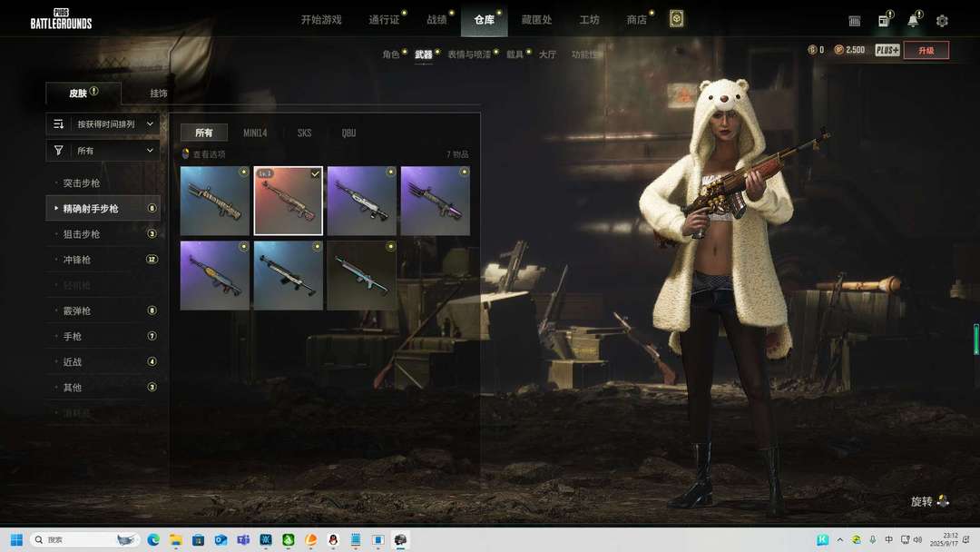Image resolution: width=980 pixels, height=552 pixels.
Task: Show hidden tray icons chevron
Action: 840,539
